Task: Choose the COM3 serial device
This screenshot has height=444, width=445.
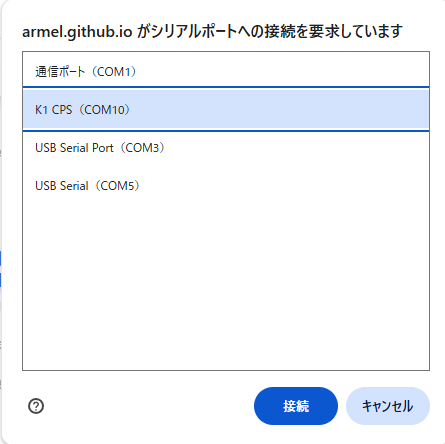Action: click(x=226, y=148)
